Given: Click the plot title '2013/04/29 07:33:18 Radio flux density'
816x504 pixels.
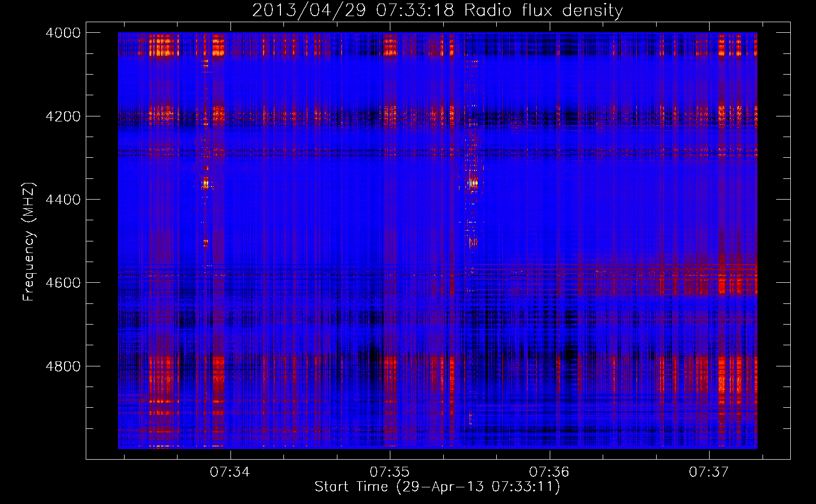Looking at the screenshot, I should pos(437,10).
